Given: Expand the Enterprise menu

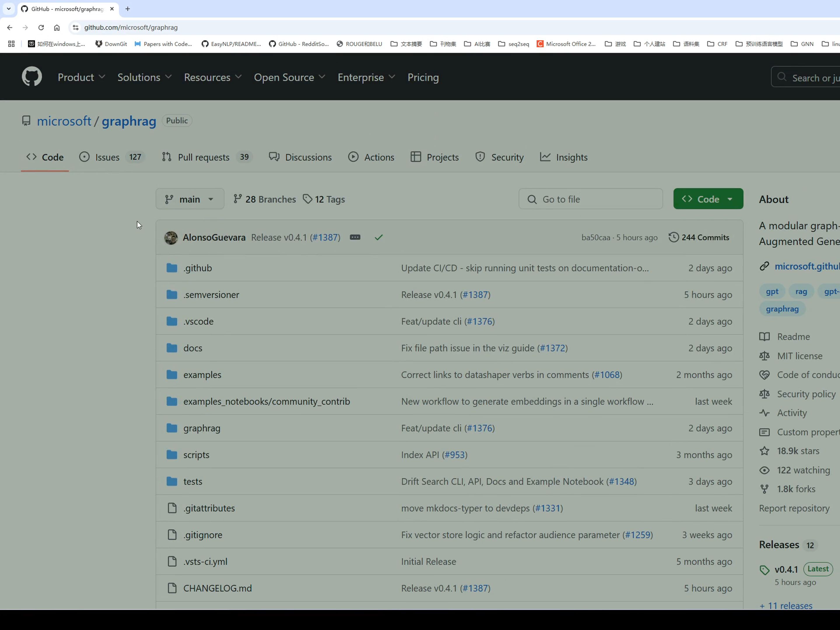Looking at the screenshot, I should click(366, 77).
